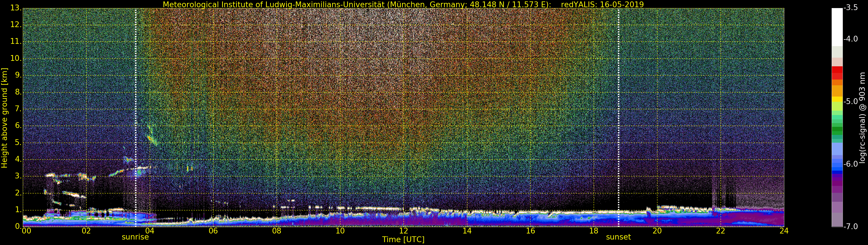The width and height of the screenshot is (868, 245).
Task: Click the '02' time tick label
Action: pos(86,231)
